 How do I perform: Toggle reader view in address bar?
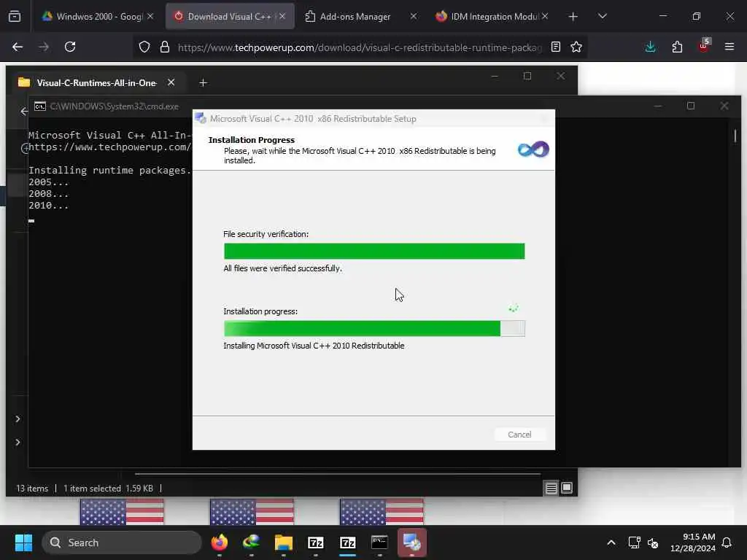[555, 47]
